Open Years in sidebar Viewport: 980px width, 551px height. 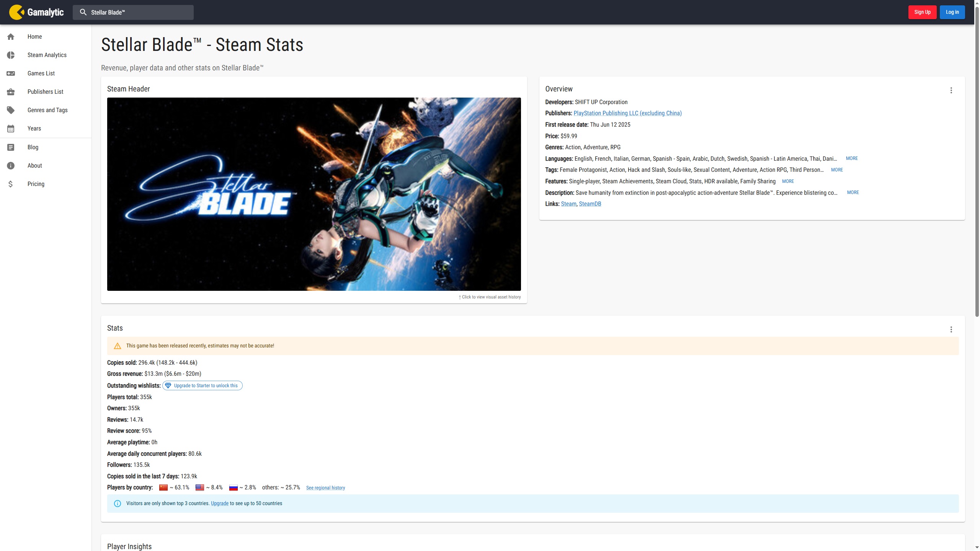pyautogui.click(x=46, y=129)
